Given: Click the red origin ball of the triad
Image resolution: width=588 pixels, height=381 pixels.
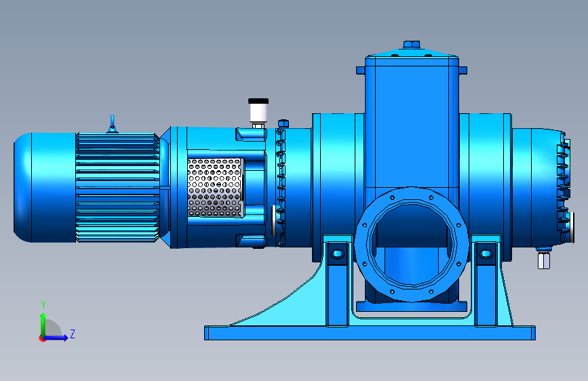Looking at the screenshot, I should pyautogui.click(x=42, y=338).
